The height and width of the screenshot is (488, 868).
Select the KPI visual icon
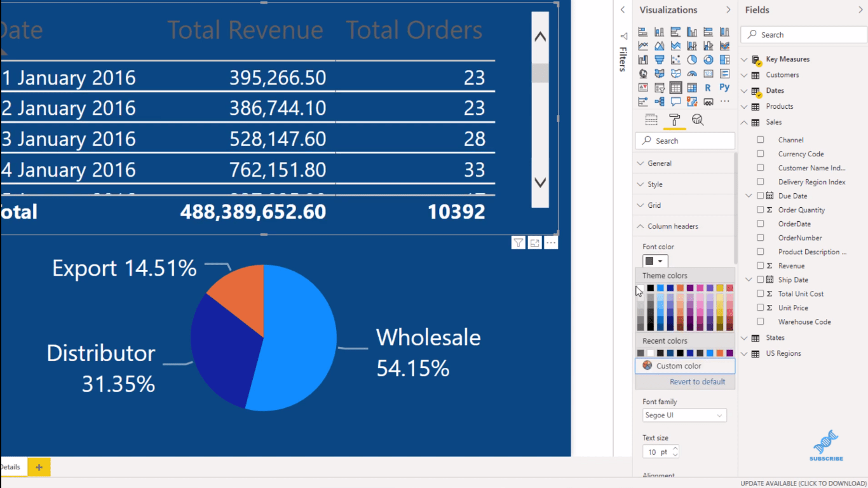(x=643, y=88)
